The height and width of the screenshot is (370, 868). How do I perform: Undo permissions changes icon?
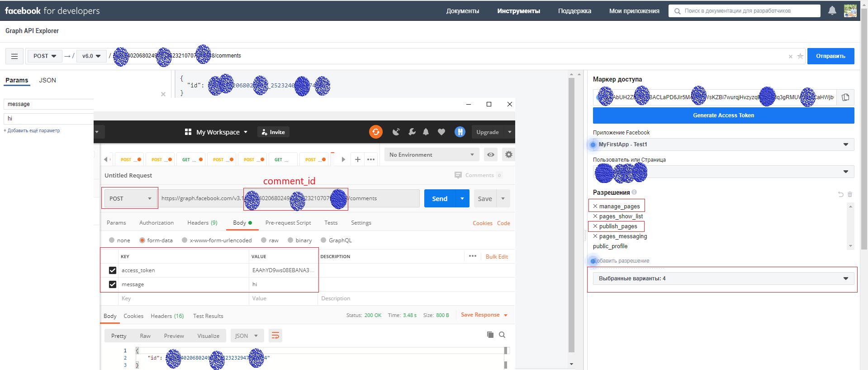click(x=840, y=194)
